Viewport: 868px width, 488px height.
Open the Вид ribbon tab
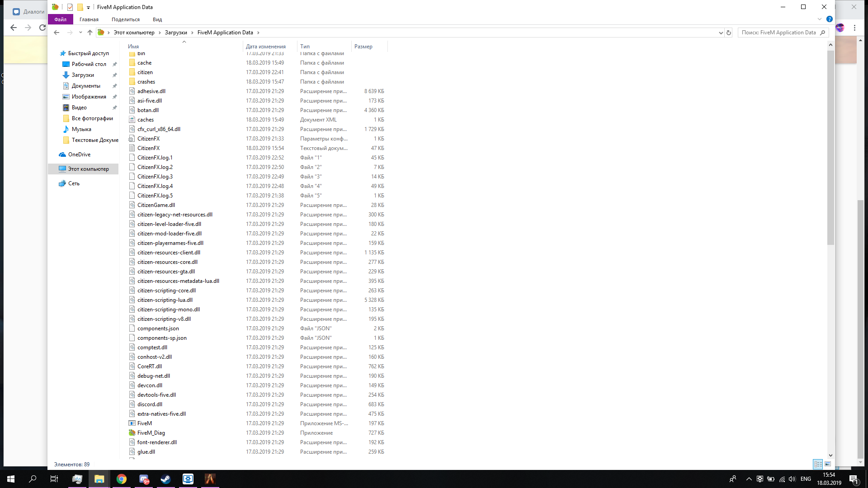(157, 19)
